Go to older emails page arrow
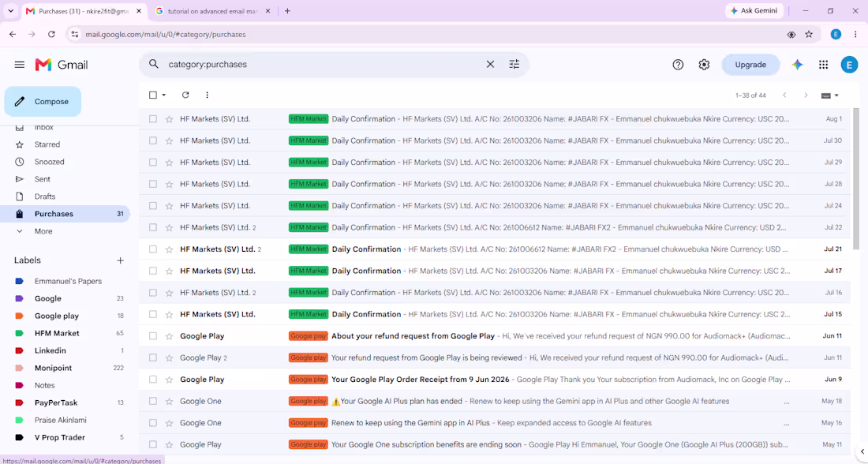Screen dimensions: 868x464 (806, 95)
